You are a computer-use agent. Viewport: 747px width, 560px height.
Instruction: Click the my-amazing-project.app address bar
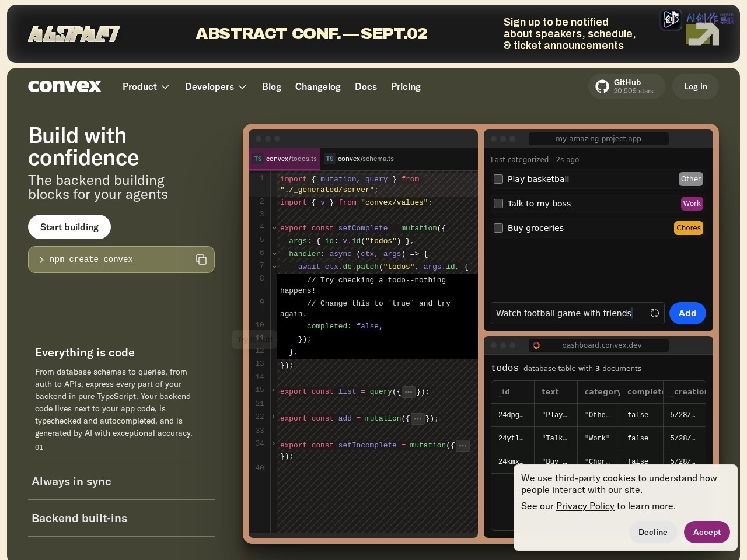coord(598,139)
